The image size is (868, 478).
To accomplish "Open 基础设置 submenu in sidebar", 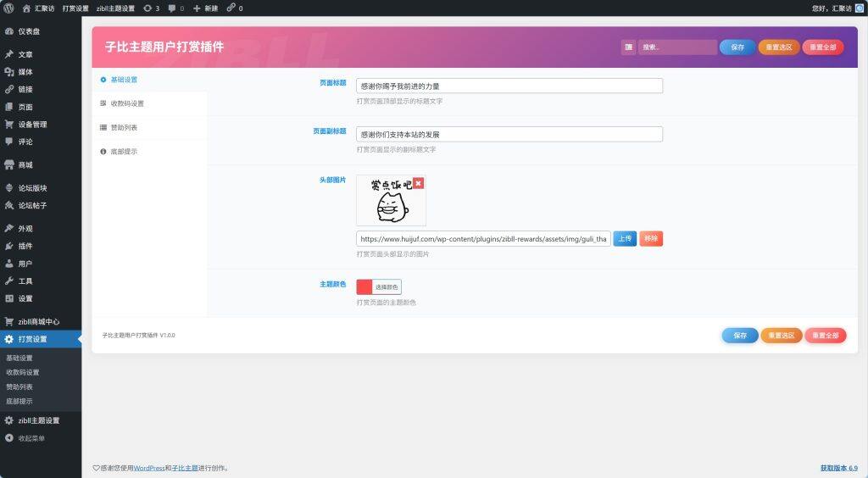I will tap(19, 358).
